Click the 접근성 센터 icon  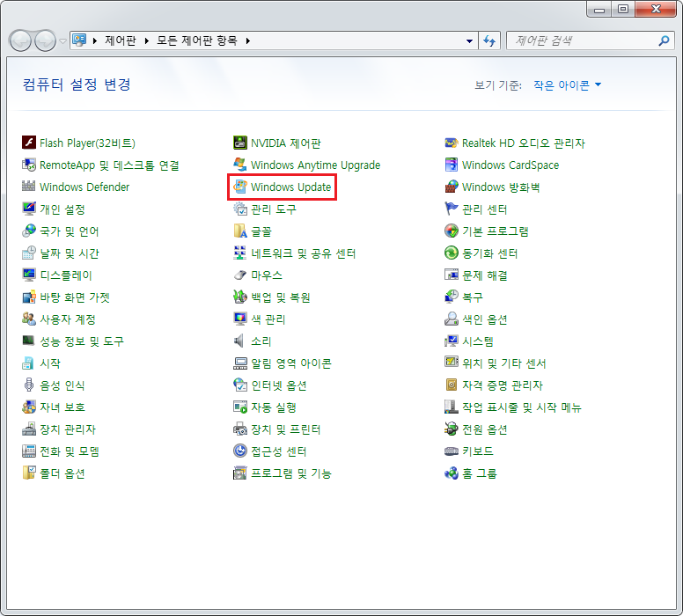(x=240, y=451)
